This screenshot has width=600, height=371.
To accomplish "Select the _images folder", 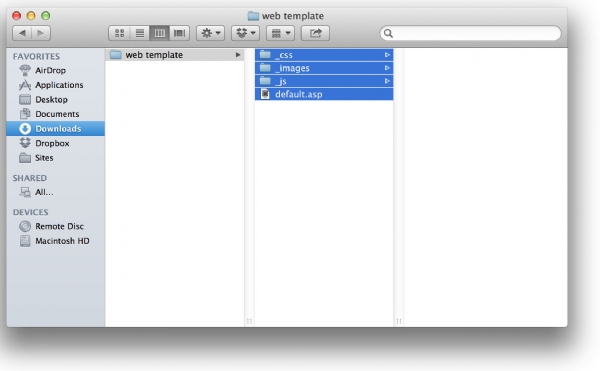I will [324, 68].
